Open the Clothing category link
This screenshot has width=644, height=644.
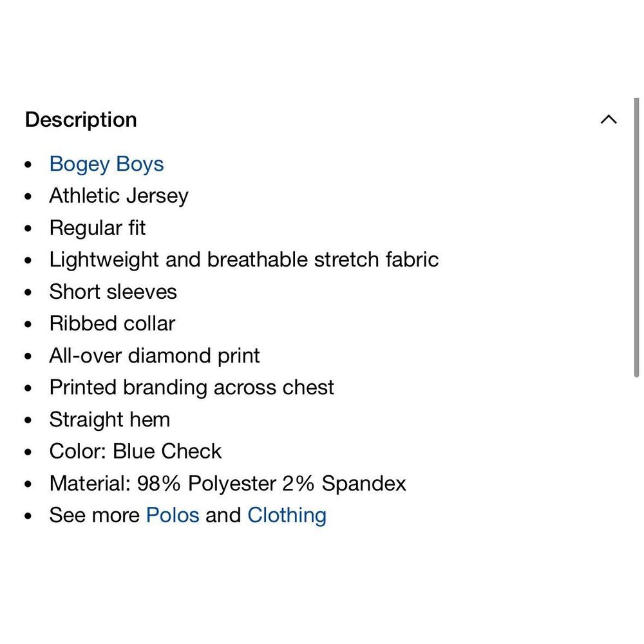pos(287,515)
